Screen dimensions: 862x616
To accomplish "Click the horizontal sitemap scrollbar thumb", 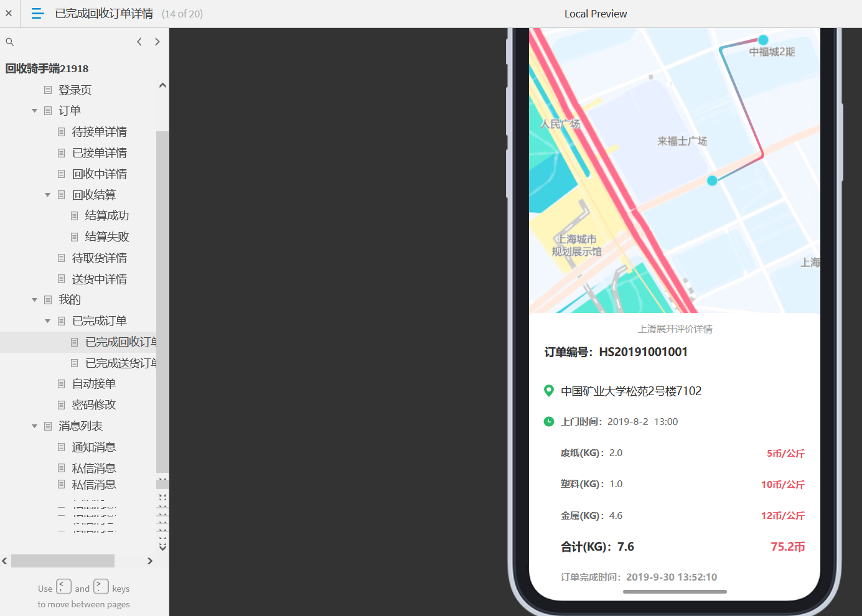I will [x=63, y=561].
